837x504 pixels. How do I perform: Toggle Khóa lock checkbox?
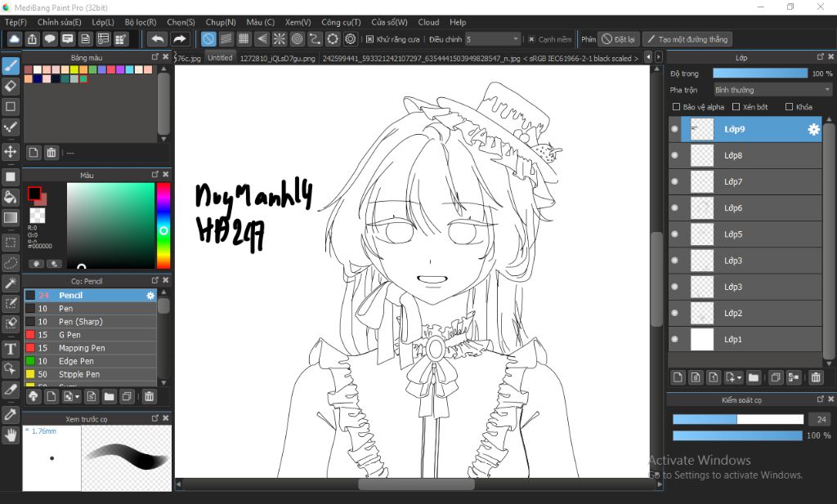coord(789,107)
